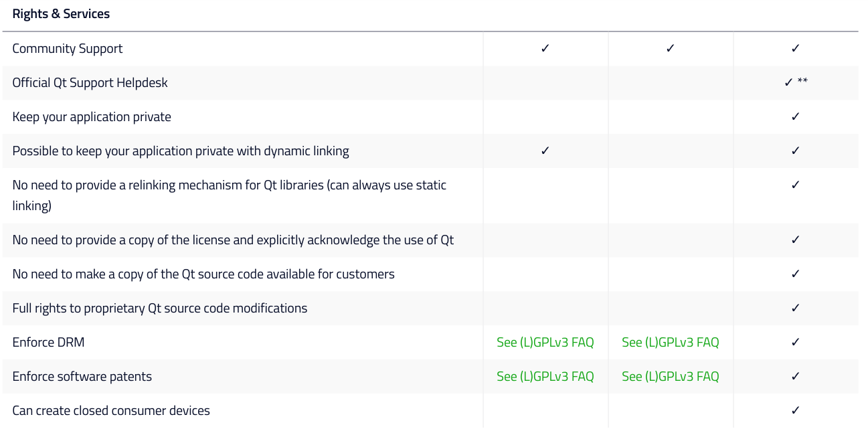Click the first-column checkmark in Community Support row
This screenshot has width=868, height=431.
pos(545,49)
